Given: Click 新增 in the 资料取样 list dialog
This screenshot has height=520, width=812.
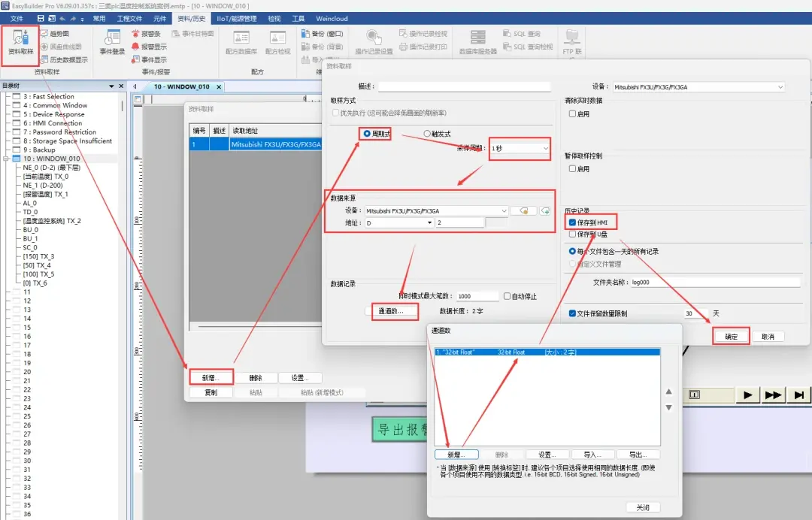Looking at the screenshot, I should (x=211, y=378).
